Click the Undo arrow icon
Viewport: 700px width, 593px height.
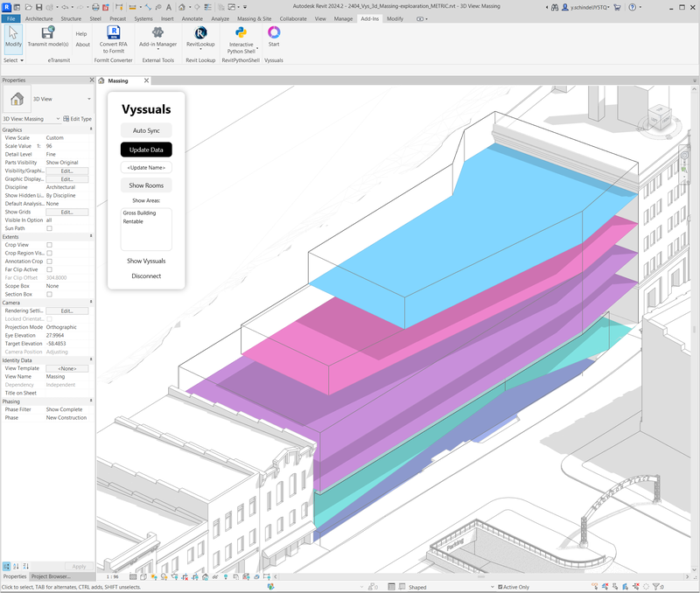[65, 7]
